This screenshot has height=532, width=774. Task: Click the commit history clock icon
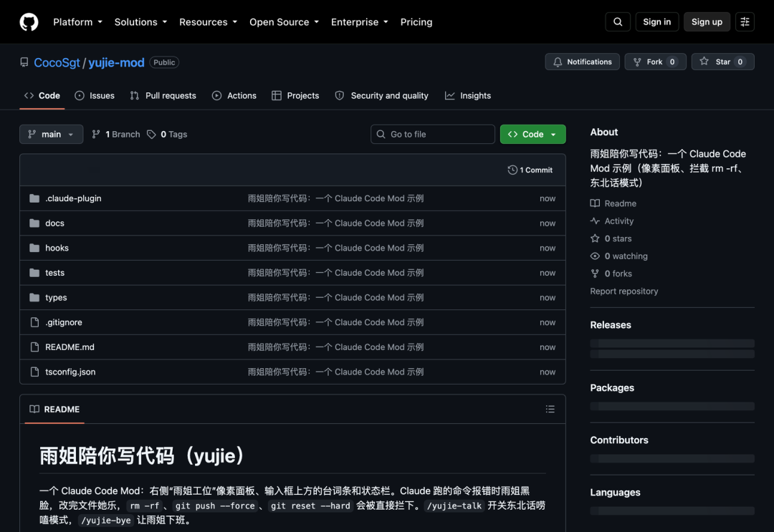[512, 170]
